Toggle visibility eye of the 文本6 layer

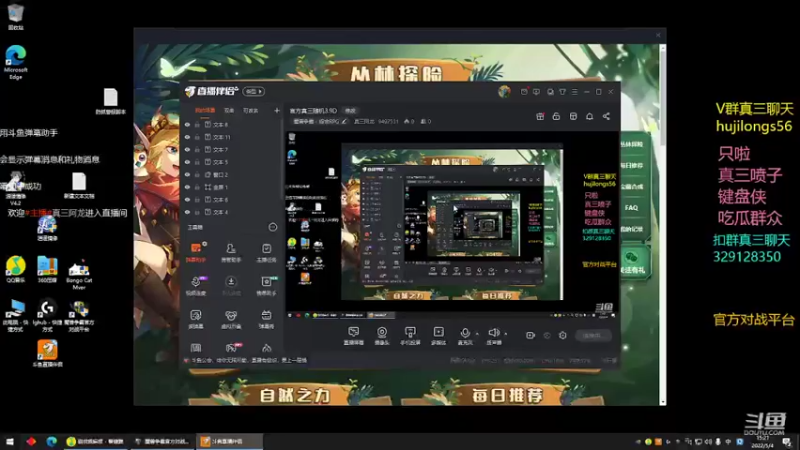(x=187, y=199)
